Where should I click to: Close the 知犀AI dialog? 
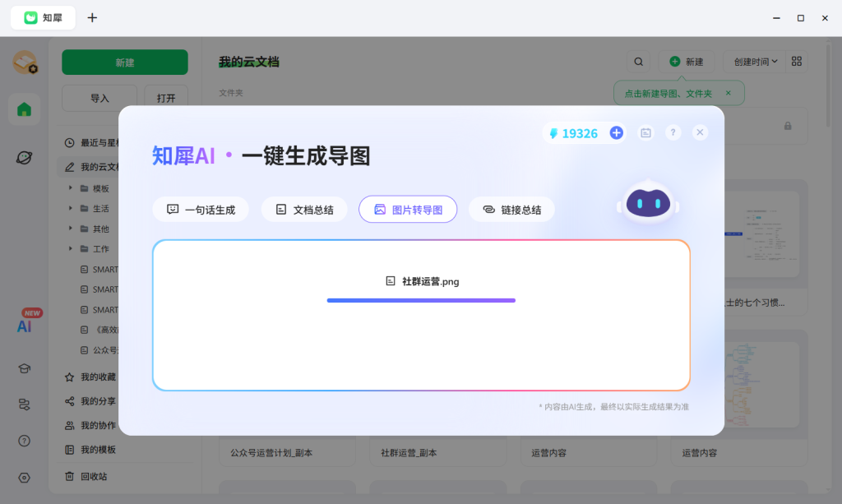[x=700, y=132]
